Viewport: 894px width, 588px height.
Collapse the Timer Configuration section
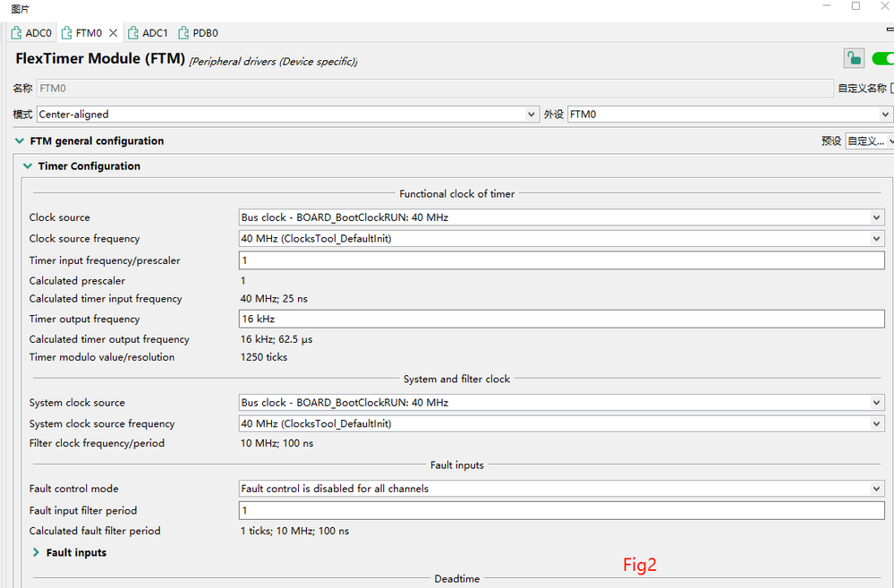28,166
